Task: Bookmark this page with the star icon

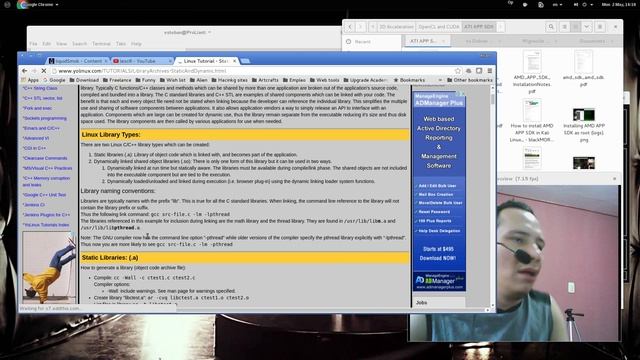Action: (x=458, y=71)
